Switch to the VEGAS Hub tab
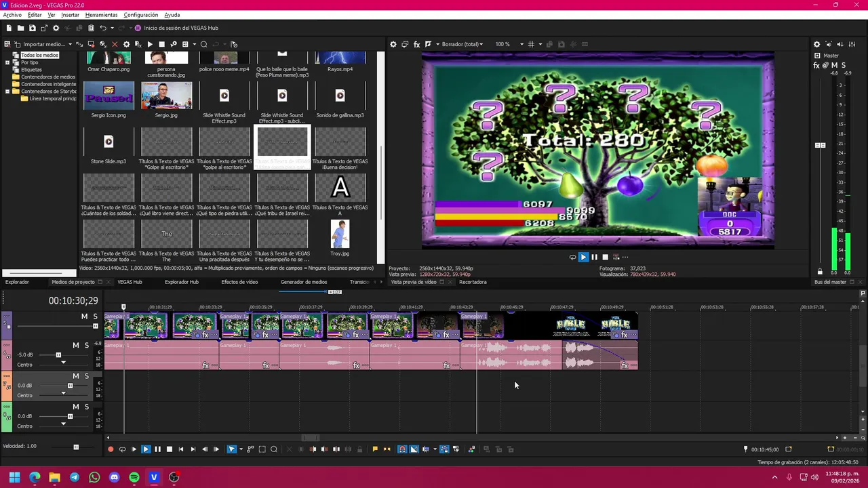This screenshot has height=488, width=868. tap(130, 282)
